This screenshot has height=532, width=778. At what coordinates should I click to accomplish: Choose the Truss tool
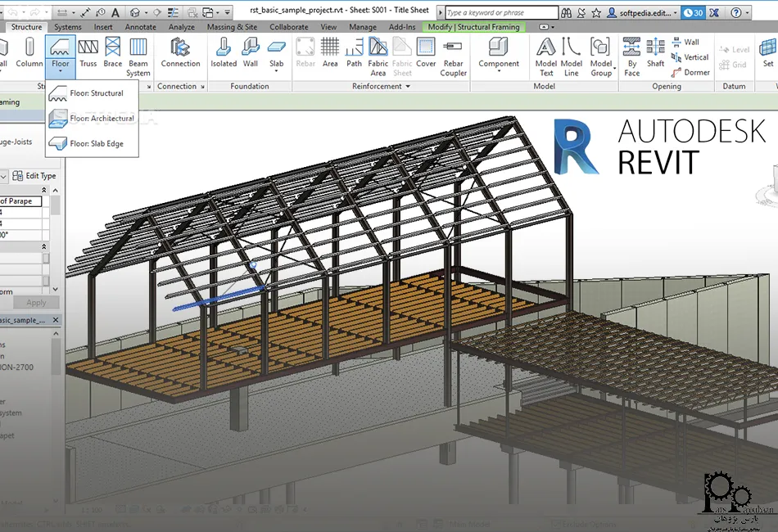[x=88, y=53]
